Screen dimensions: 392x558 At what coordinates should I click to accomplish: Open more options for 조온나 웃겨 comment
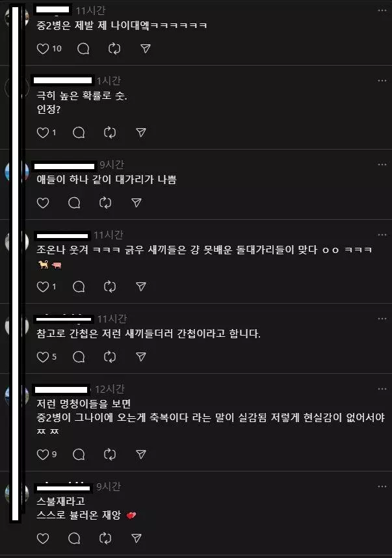click(x=382, y=235)
